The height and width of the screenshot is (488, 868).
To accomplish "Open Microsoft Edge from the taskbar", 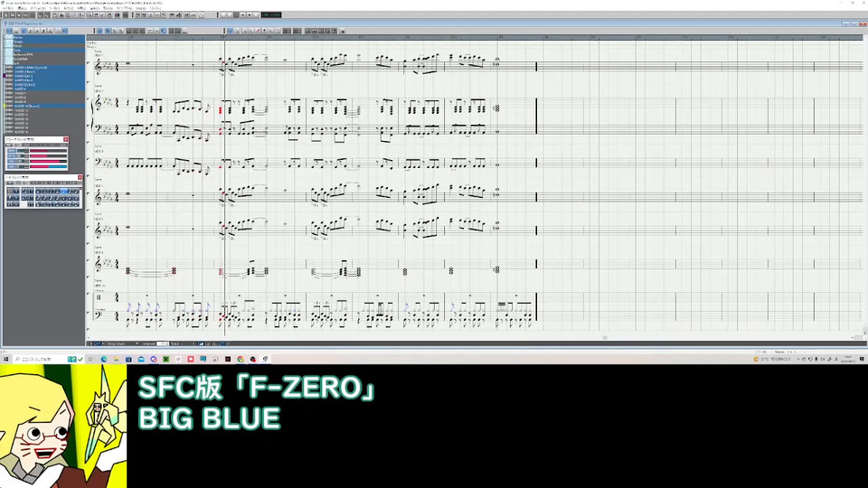I will (104, 360).
